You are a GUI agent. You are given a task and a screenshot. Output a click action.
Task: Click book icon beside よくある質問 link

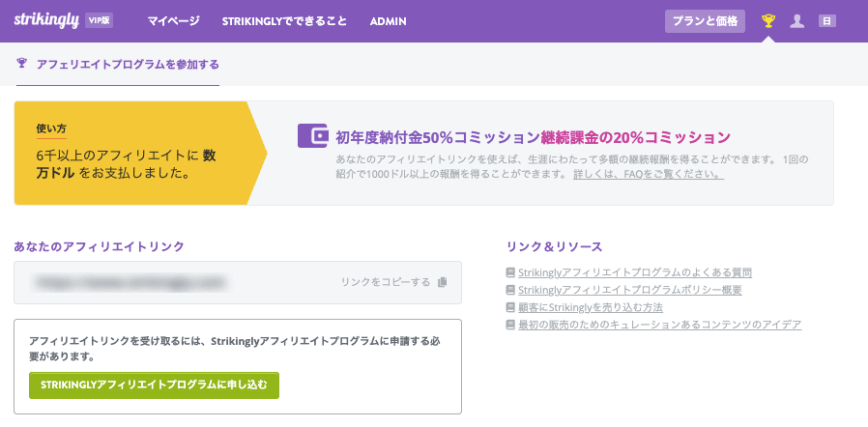pos(510,272)
